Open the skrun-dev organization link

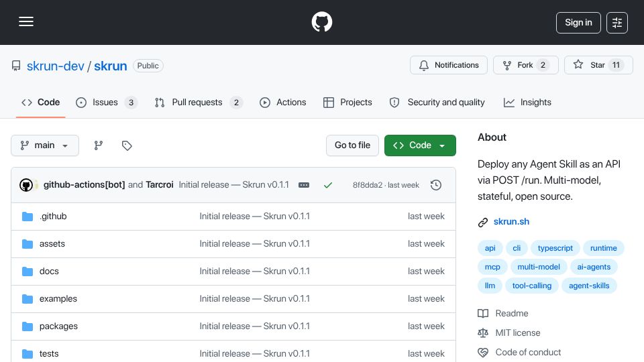56,66
